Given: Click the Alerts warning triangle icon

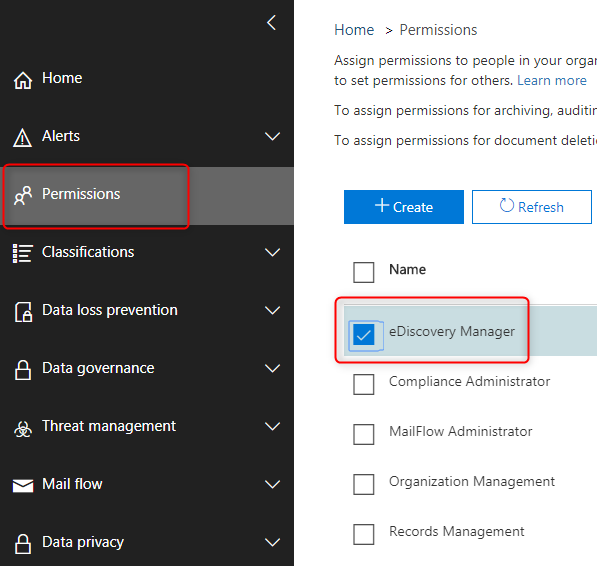Looking at the screenshot, I should pos(22,137).
